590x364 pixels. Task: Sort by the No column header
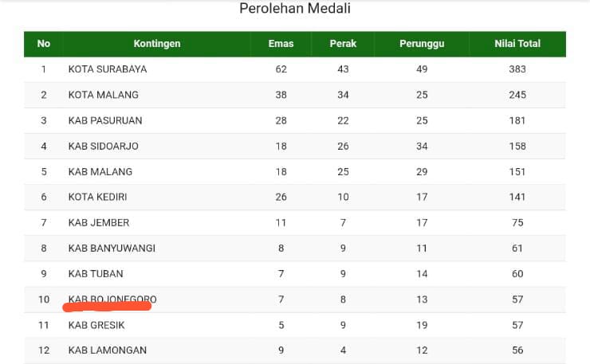click(x=44, y=44)
